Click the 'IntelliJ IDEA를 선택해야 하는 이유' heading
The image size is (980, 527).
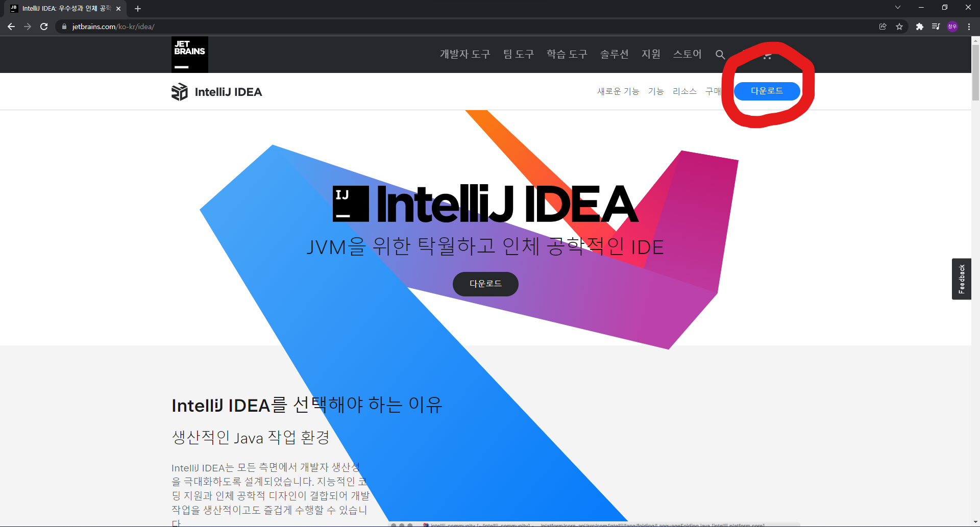click(x=307, y=405)
